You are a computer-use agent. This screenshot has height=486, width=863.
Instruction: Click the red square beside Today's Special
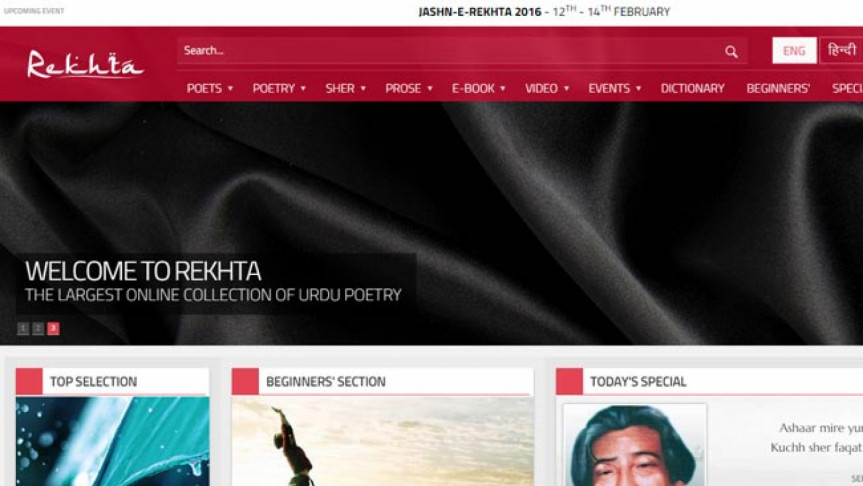(x=569, y=381)
